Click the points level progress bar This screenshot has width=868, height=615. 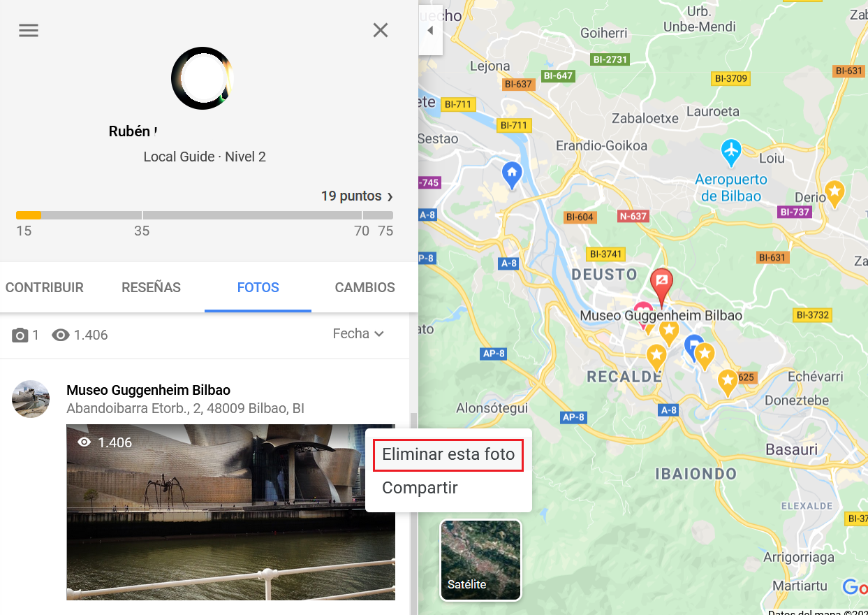point(205,215)
